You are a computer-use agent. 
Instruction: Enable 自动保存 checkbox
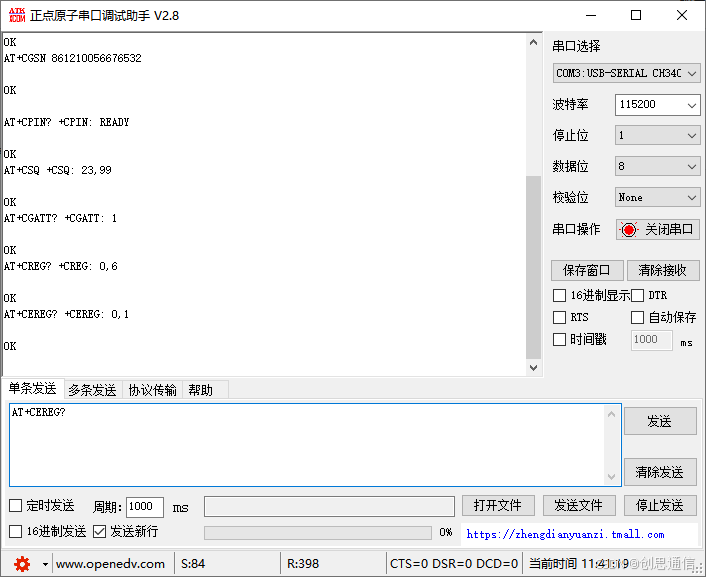[637, 318]
